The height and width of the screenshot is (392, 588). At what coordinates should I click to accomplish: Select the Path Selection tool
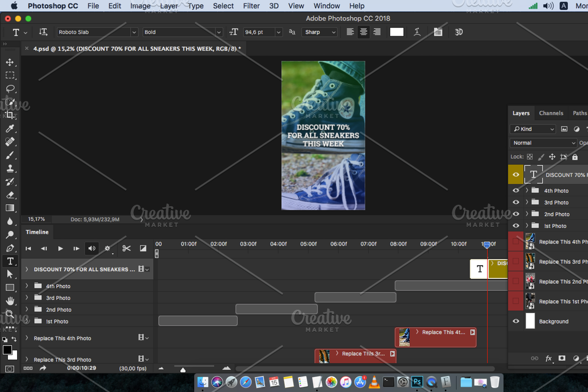tap(10, 274)
